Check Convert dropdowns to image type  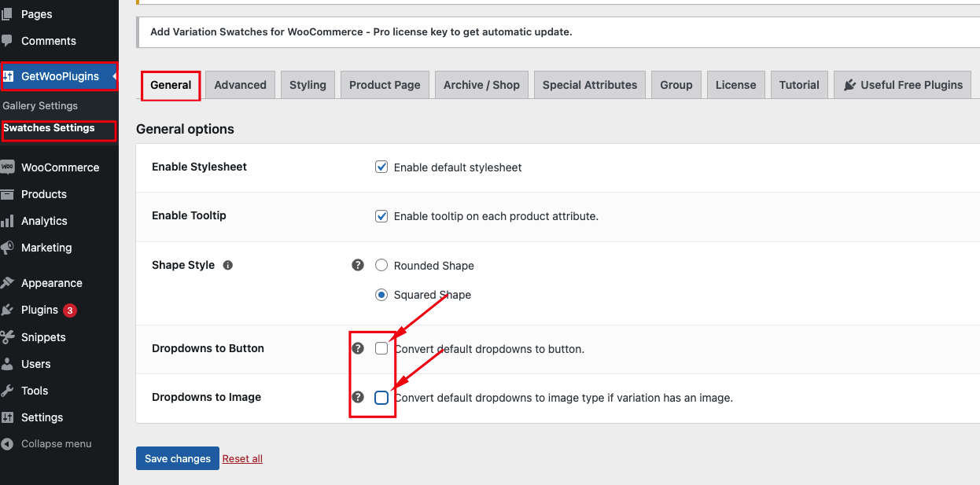point(381,398)
